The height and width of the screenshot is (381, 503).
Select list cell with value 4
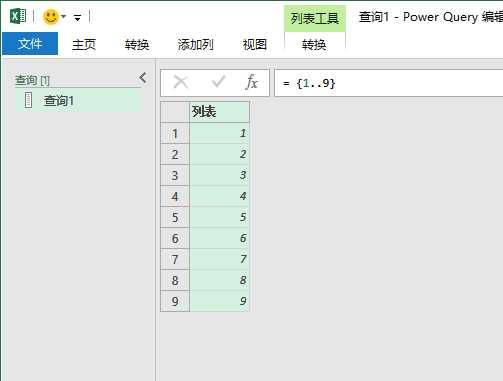coord(220,196)
